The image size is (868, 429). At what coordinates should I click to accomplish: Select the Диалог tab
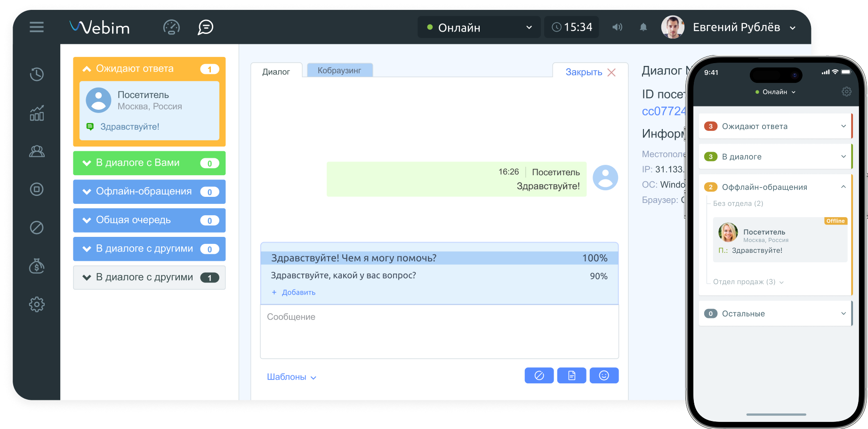276,72
